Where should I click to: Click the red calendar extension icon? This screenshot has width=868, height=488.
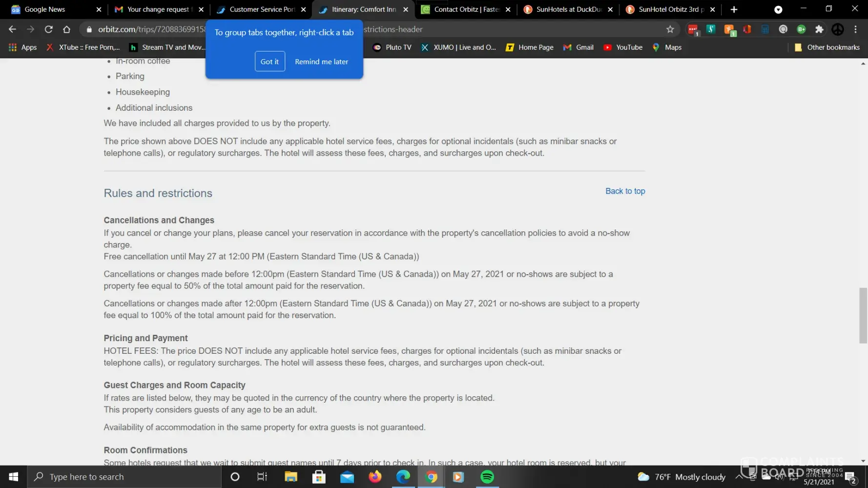[693, 30]
